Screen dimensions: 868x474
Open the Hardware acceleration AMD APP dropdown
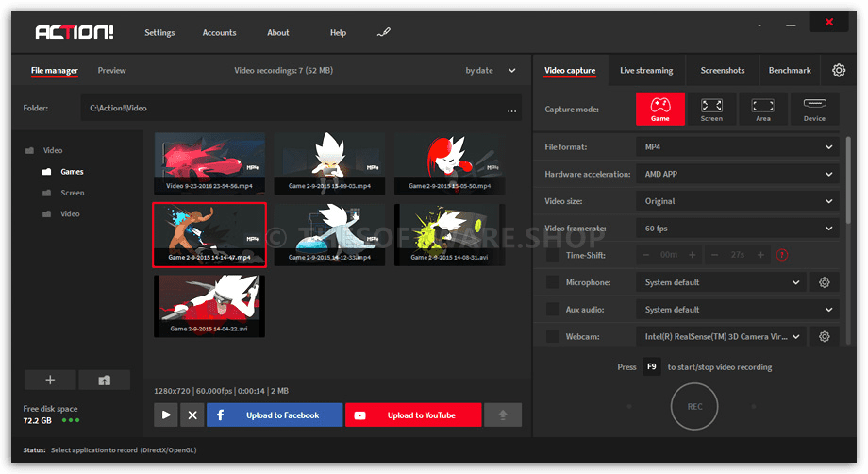pyautogui.click(x=738, y=174)
